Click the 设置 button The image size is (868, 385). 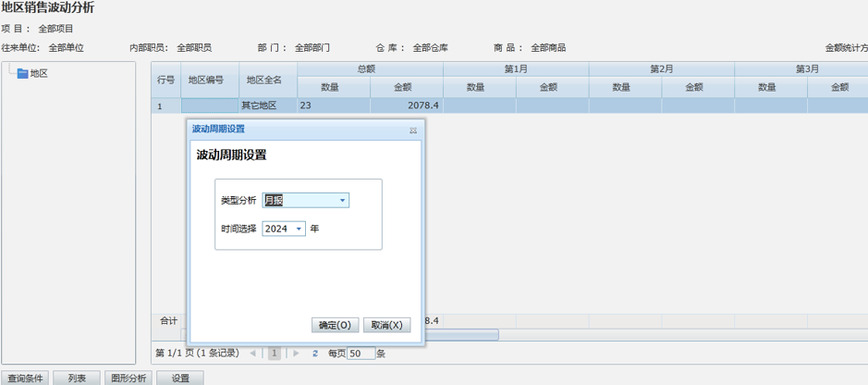[179, 378]
